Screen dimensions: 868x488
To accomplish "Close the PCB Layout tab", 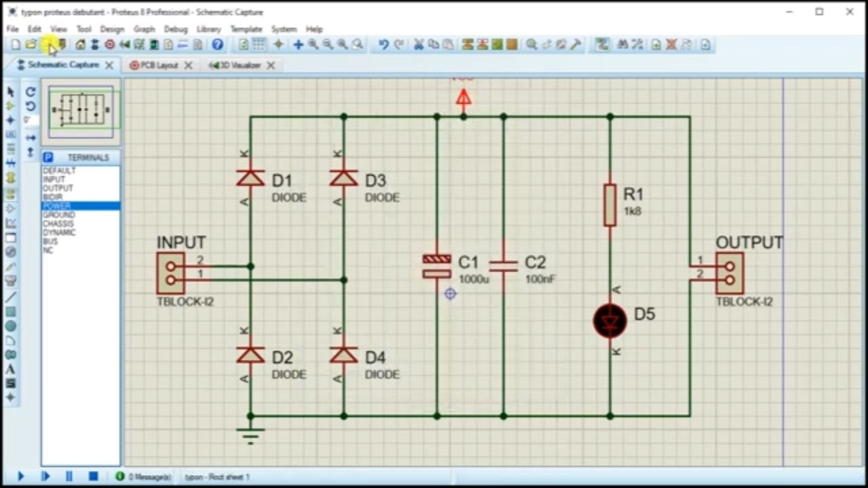I will coord(189,65).
